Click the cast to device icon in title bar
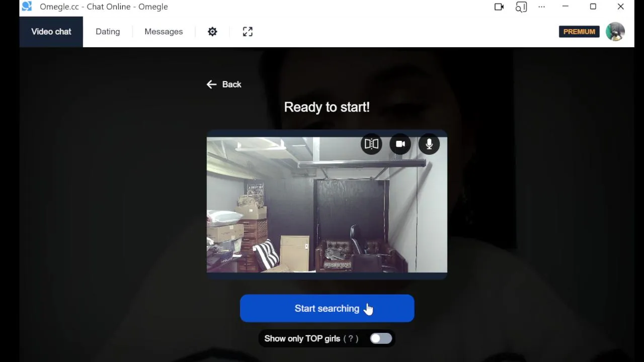Image resolution: width=644 pixels, height=362 pixels. pos(521,7)
